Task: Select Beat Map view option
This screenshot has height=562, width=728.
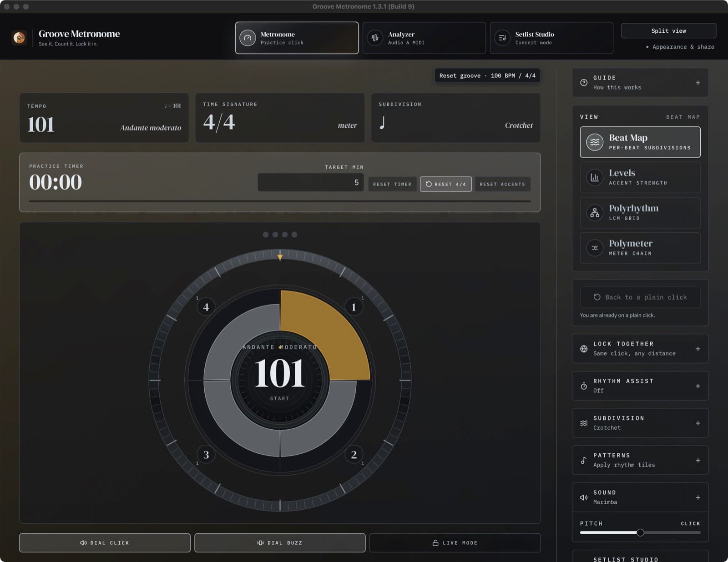Action: [640, 142]
